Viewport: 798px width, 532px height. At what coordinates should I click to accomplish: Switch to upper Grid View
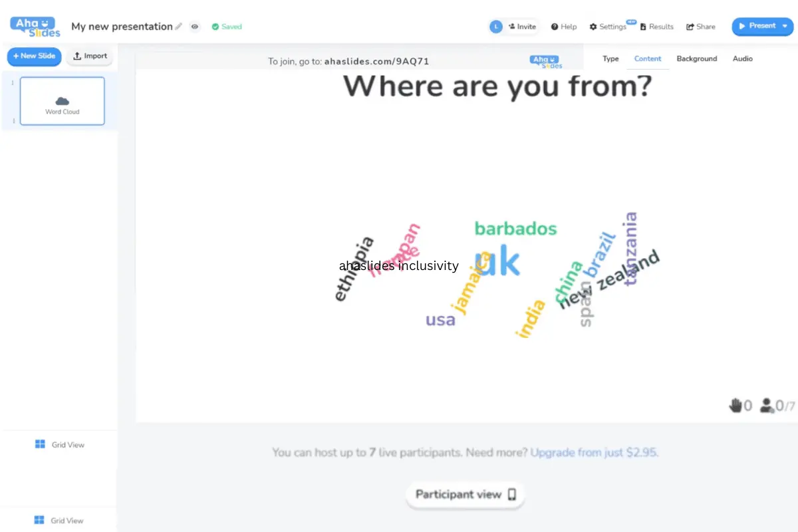[x=60, y=444]
